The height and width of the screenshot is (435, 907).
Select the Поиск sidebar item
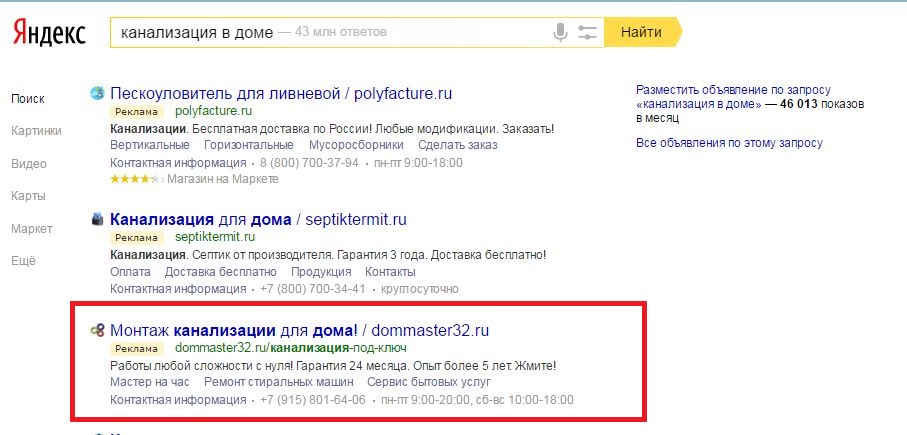point(28,99)
